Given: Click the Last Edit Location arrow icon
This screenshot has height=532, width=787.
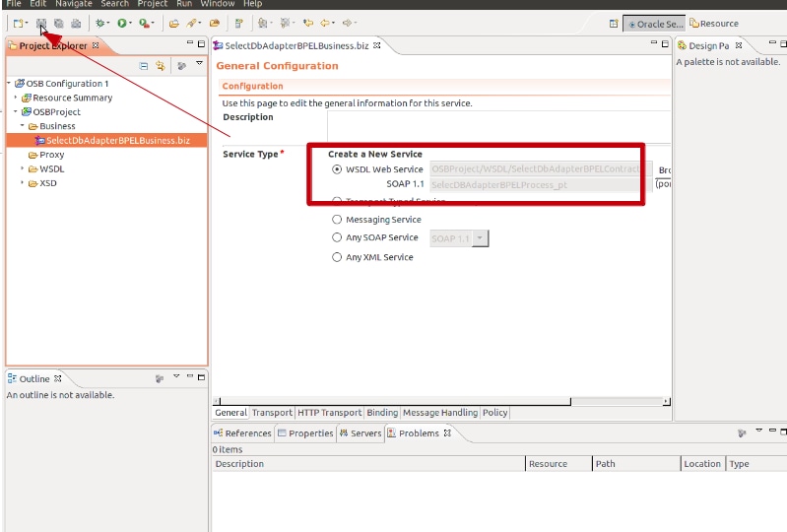Looking at the screenshot, I should [x=307, y=23].
